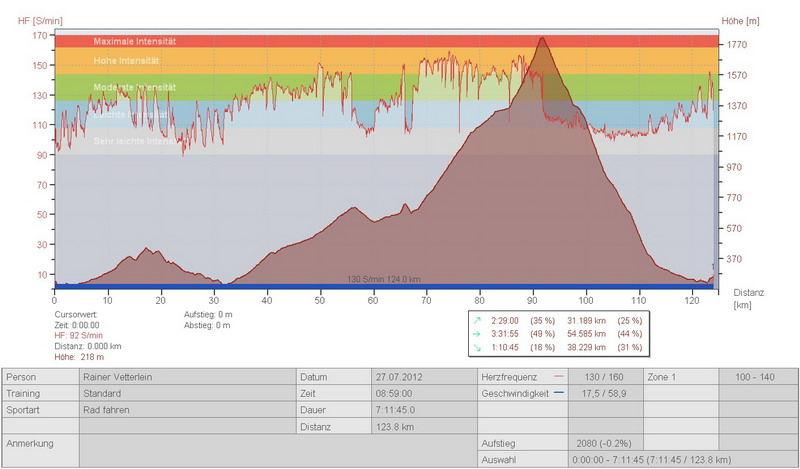Click the descent arrow icon in summary box

[x=480, y=348]
